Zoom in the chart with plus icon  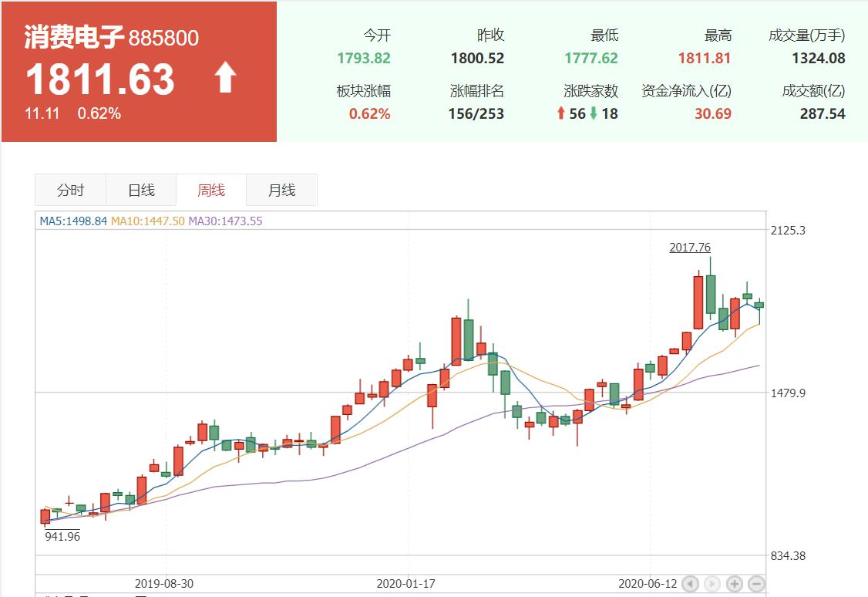[x=734, y=584]
